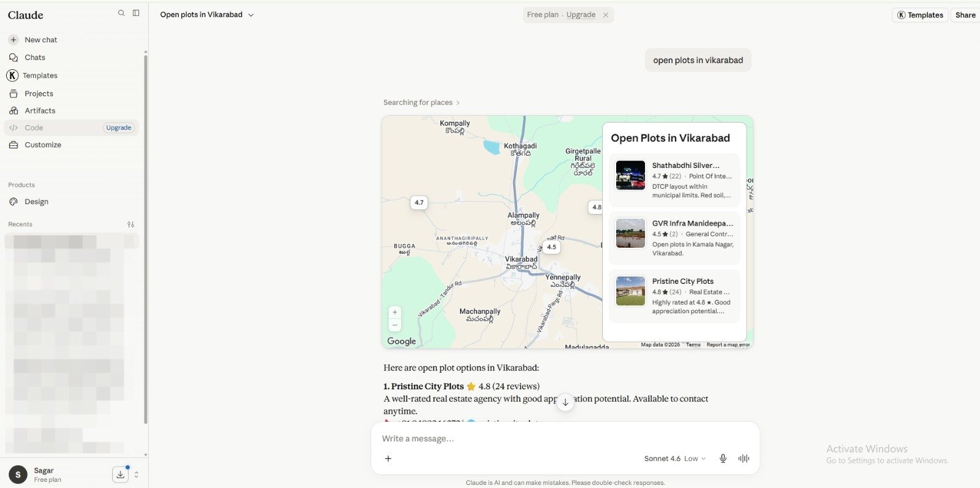Select the Shathabdhi Silver listing title

(686, 166)
